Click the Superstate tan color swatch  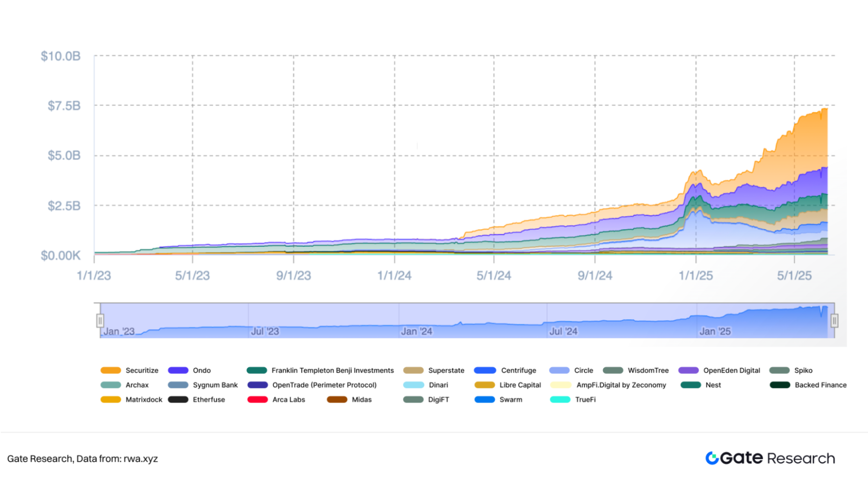tap(413, 370)
